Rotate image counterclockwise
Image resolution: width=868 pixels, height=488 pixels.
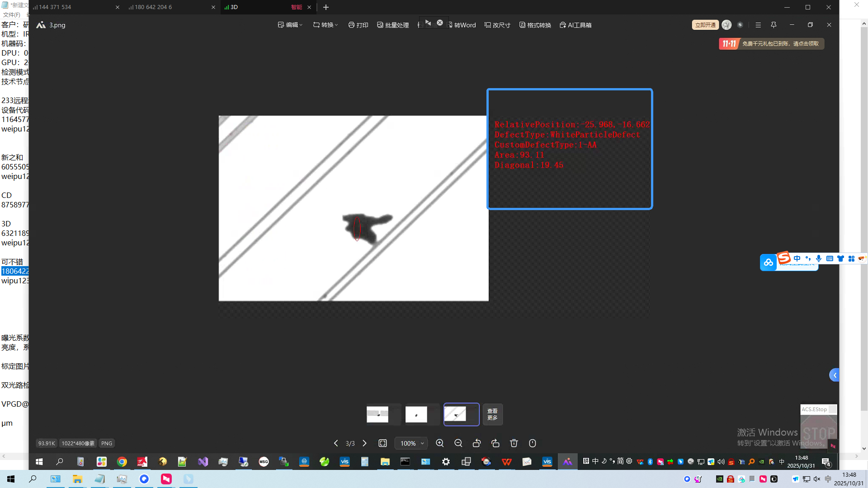tap(476, 443)
